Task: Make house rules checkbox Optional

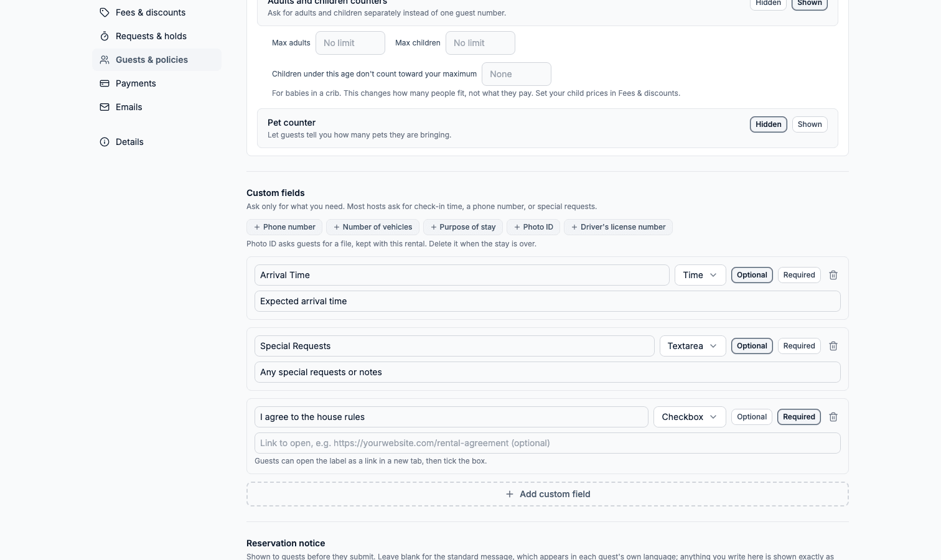Action: [x=752, y=417]
